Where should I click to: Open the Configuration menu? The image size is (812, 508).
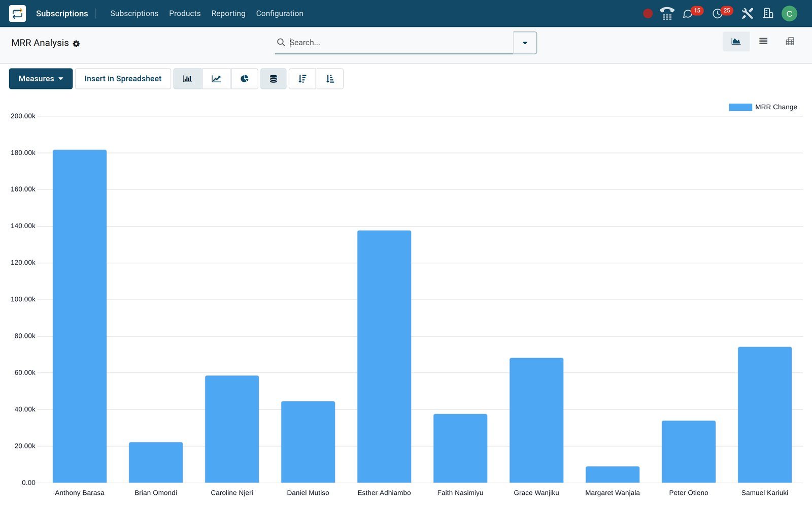click(280, 14)
